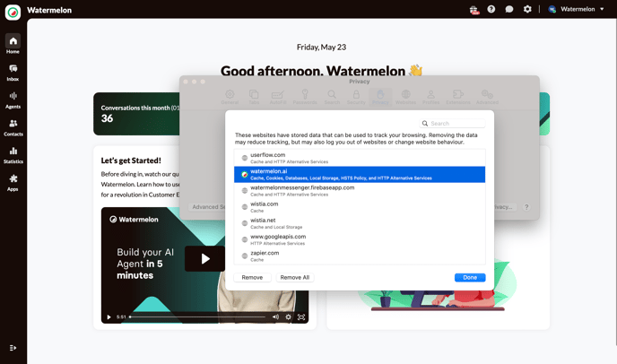The image size is (617, 364).
Task: Toggle video fullscreen
Action: tap(301, 316)
